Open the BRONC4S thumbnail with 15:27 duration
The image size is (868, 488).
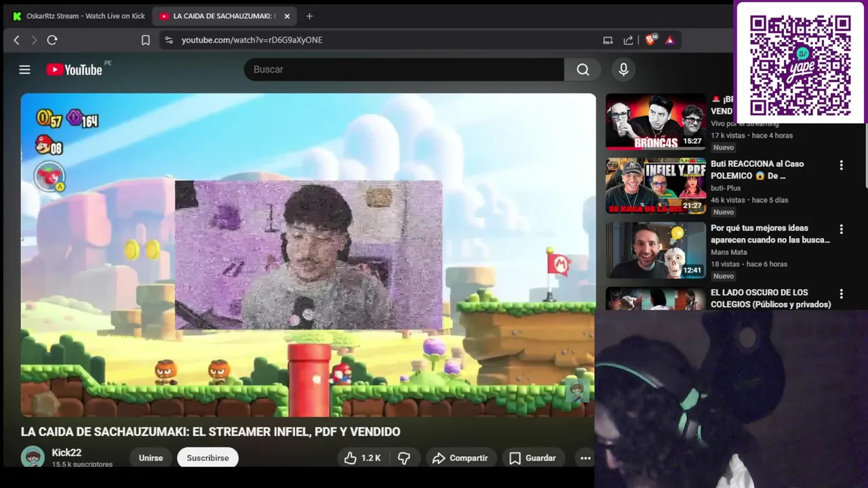pyautogui.click(x=656, y=121)
